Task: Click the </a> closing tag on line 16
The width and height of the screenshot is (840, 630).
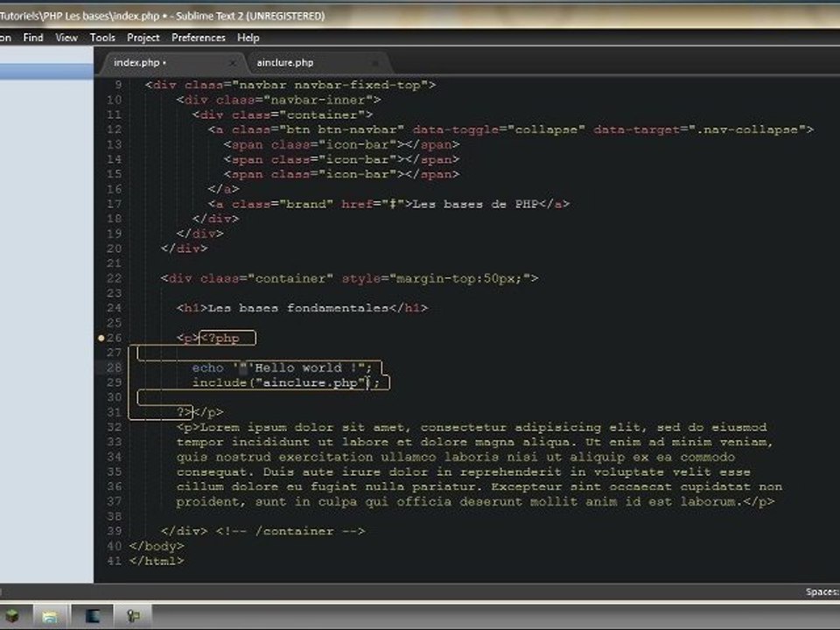Action: tap(223, 189)
